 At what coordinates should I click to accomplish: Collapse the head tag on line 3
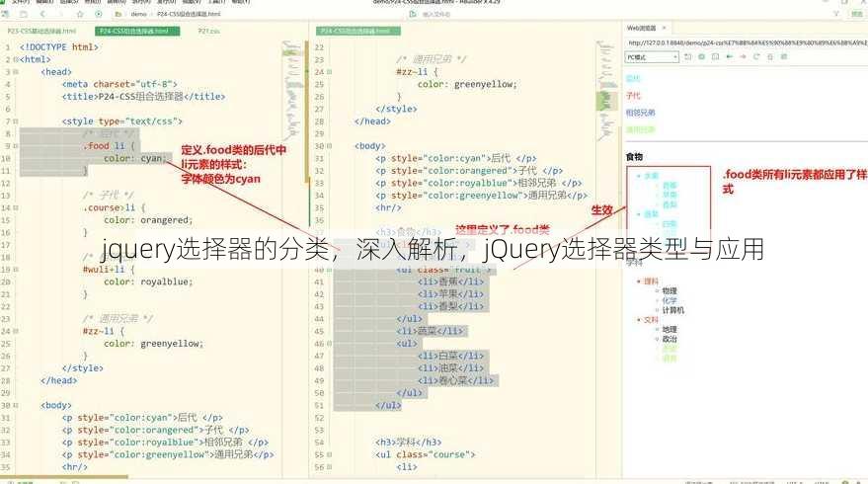[16, 72]
